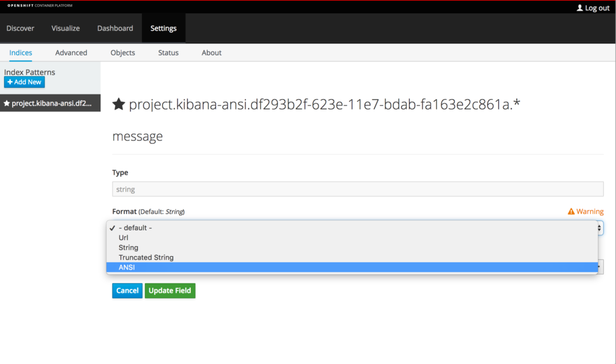Click the Format label text
Image resolution: width=616 pixels, height=364 pixels.
coord(125,212)
